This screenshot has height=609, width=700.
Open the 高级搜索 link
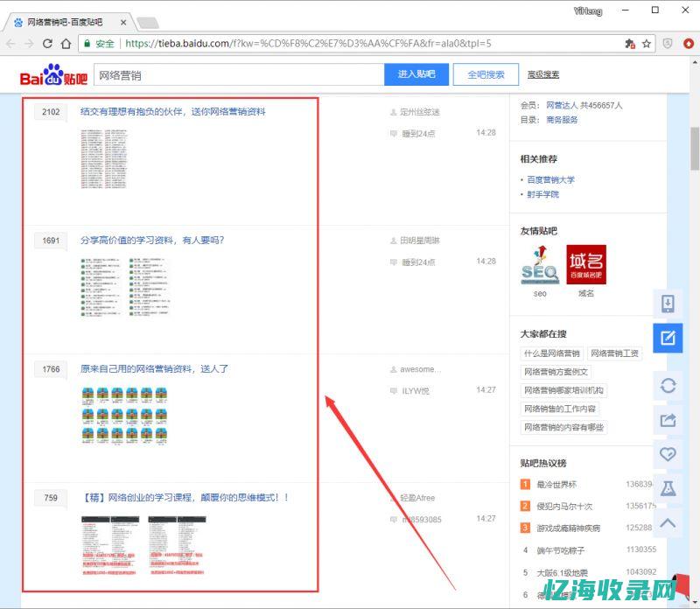pyautogui.click(x=543, y=75)
